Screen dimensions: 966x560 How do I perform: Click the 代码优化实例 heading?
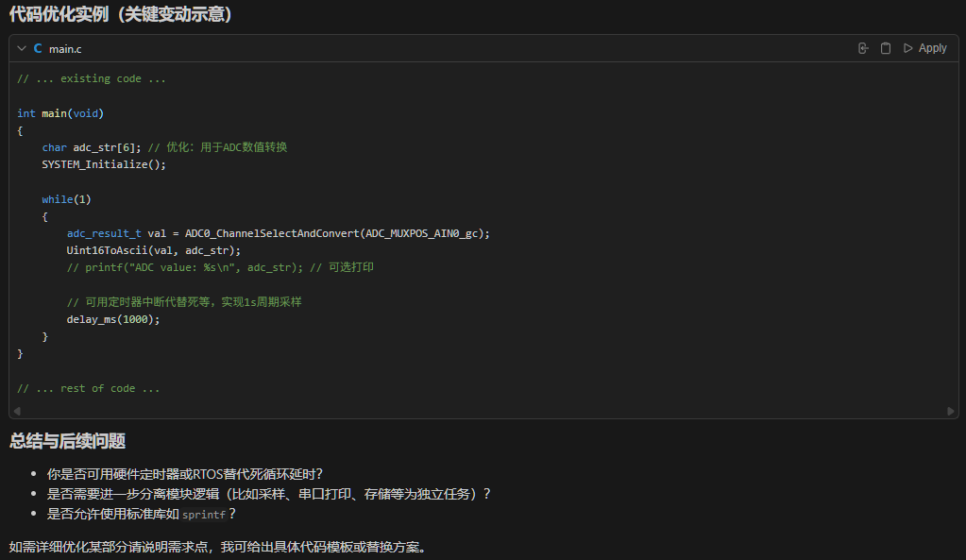pyautogui.click(x=120, y=13)
